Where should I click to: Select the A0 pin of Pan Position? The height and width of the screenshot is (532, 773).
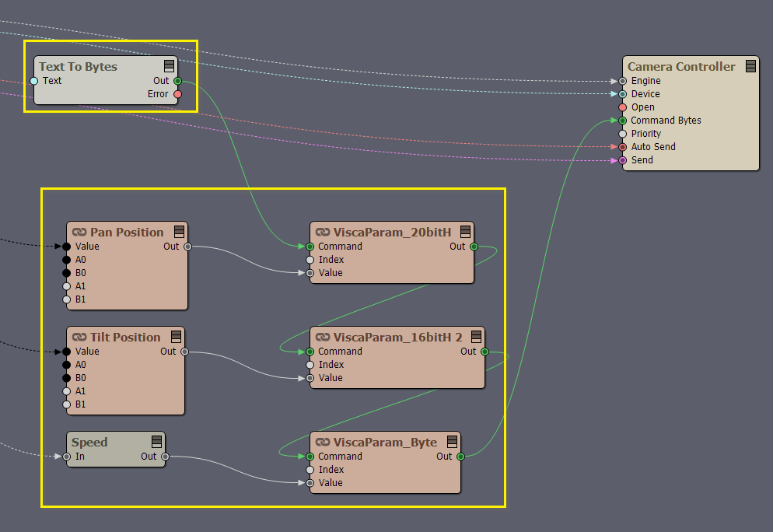(67, 260)
